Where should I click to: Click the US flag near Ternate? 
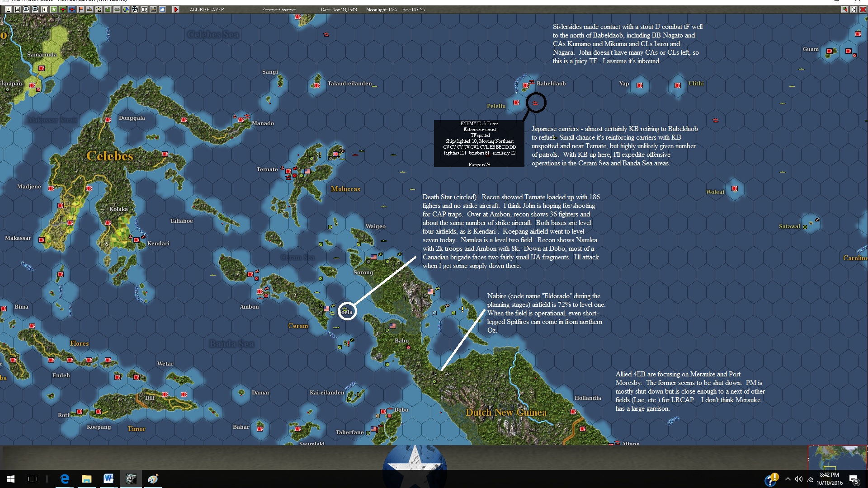pos(307,171)
